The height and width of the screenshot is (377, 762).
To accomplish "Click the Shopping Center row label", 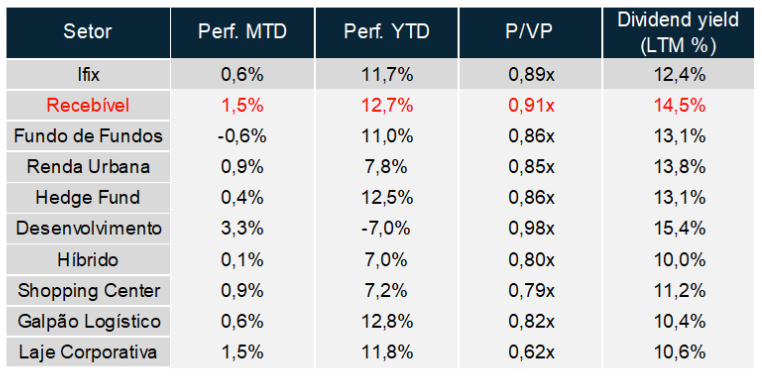I will coord(88,291).
